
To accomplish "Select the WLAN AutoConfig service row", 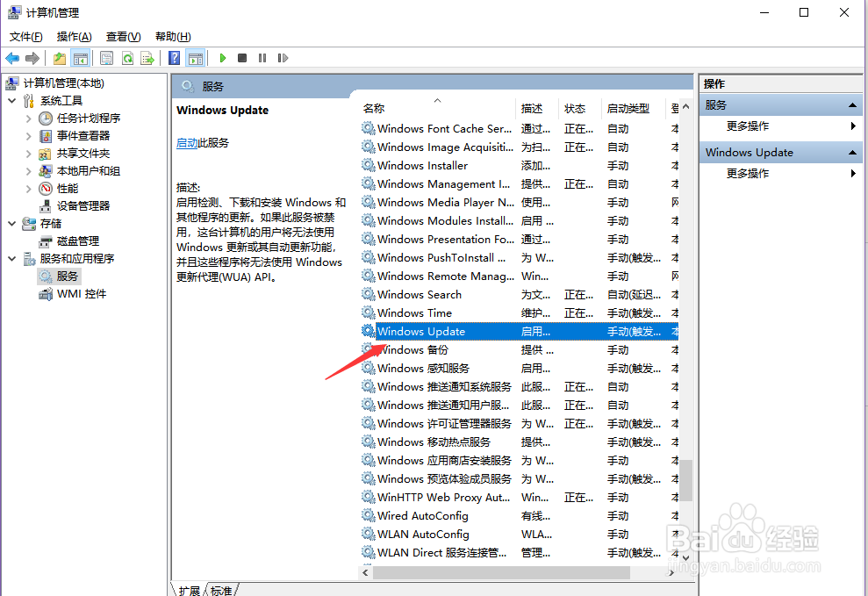I will pos(519,534).
